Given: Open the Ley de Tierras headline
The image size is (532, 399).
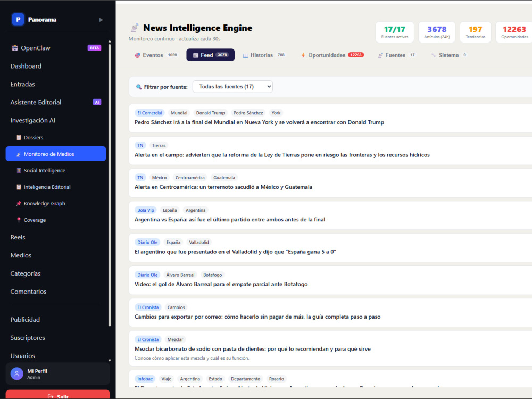Looking at the screenshot, I should pos(282,155).
